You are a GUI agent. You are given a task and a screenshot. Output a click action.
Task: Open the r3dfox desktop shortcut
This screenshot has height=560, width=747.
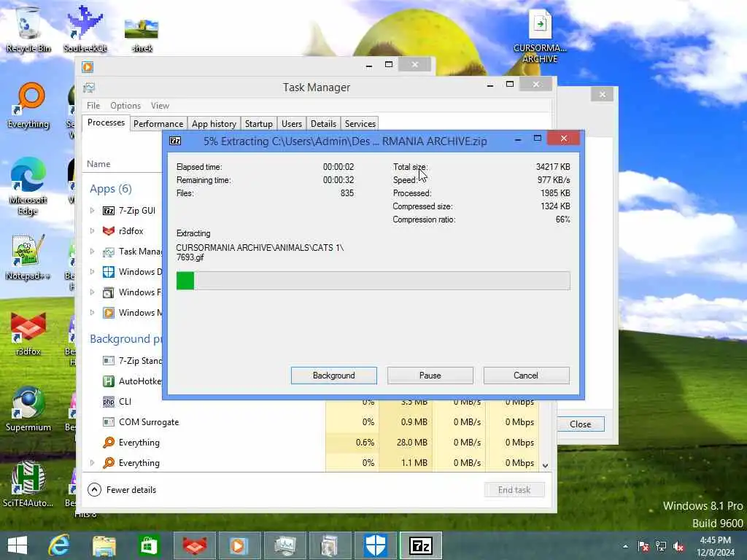click(x=28, y=333)
